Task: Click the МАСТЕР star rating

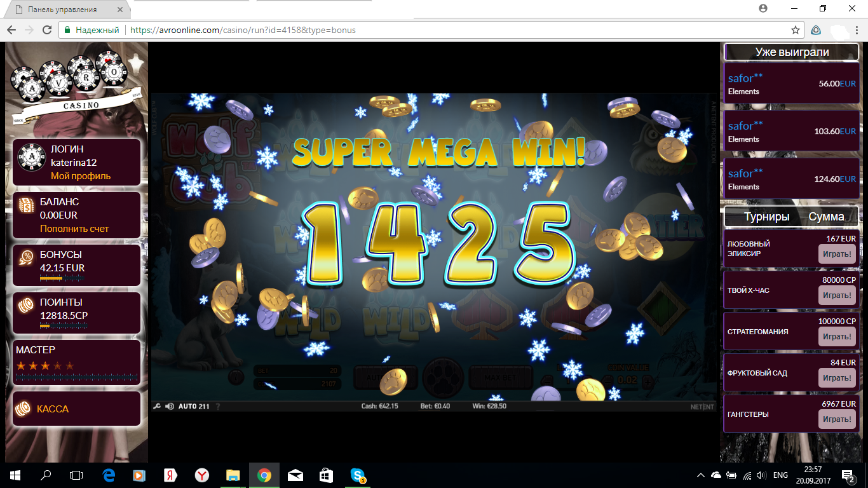Action: (x=45, y=366)
